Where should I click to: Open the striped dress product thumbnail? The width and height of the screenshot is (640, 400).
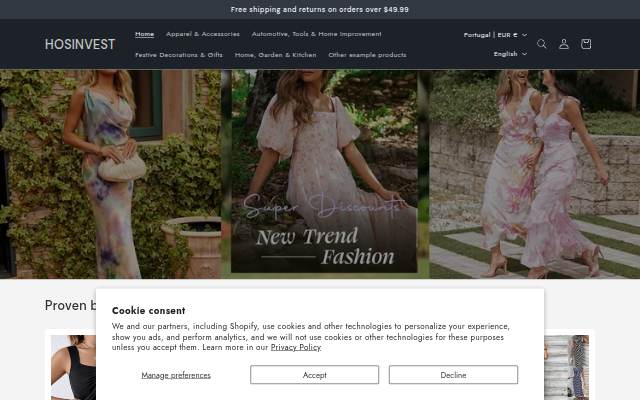tap(567, 367)
